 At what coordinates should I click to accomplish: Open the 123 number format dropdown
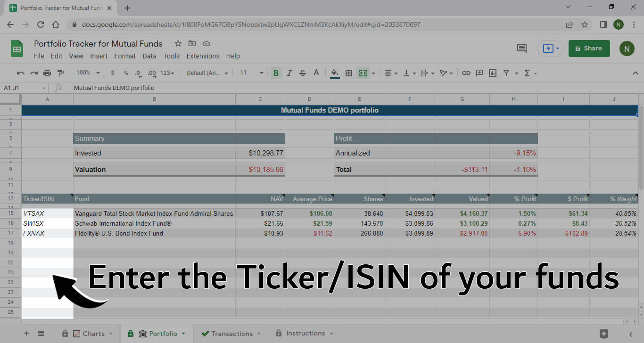(166, 73)
